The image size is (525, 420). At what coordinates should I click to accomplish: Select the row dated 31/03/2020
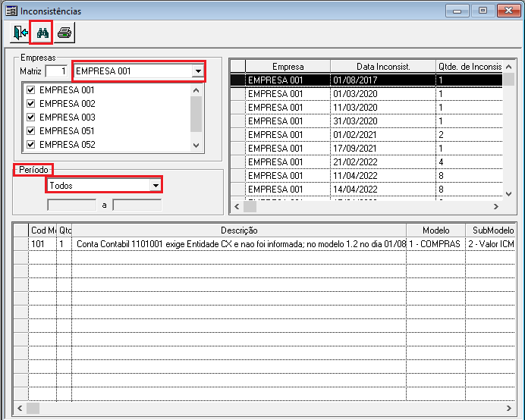click(366, 121)
